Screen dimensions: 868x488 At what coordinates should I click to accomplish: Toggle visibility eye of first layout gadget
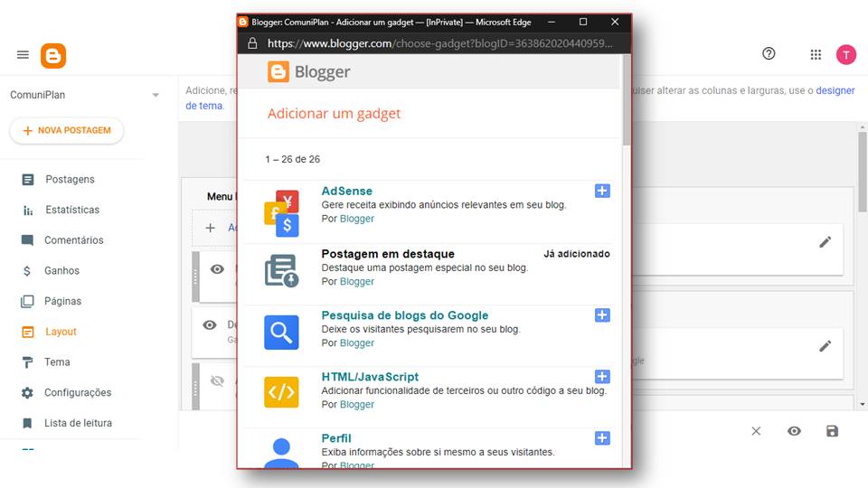coord(217,269)
